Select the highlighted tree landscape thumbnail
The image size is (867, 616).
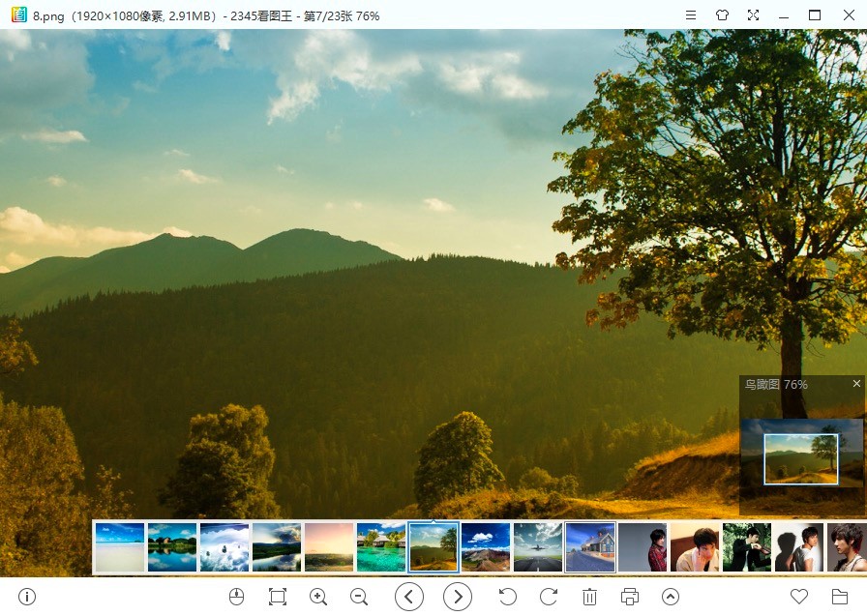tap(433, 547)
